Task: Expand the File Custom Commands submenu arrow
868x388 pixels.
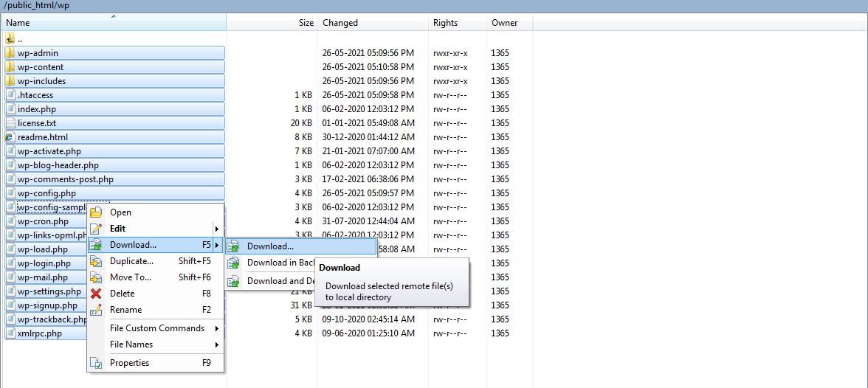Action: (216, 329)
